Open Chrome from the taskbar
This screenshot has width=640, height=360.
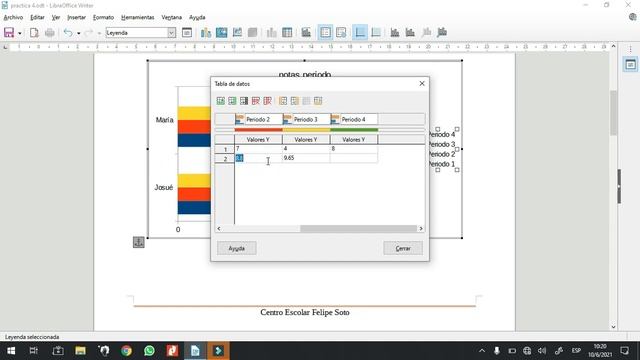[x=127, y=351]
